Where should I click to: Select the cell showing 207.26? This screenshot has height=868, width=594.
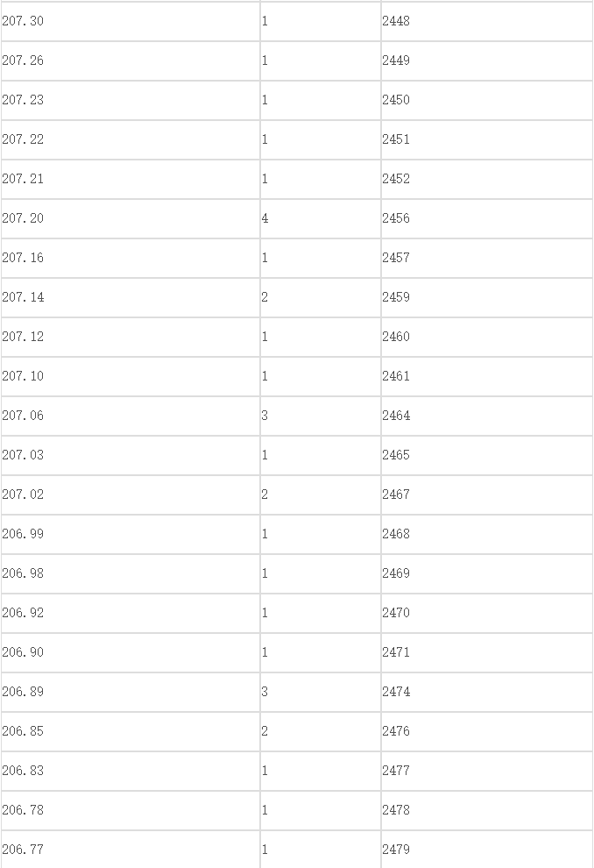tap(131, 60)
